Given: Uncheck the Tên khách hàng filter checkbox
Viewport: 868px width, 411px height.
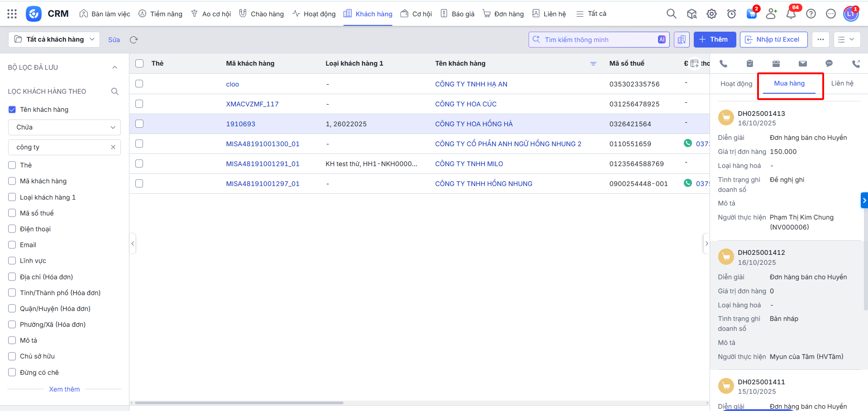Looking at the screenshot, I should 12,110.
